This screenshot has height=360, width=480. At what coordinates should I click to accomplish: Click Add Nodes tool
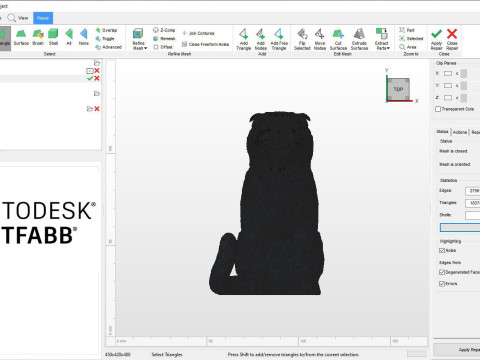261,39
